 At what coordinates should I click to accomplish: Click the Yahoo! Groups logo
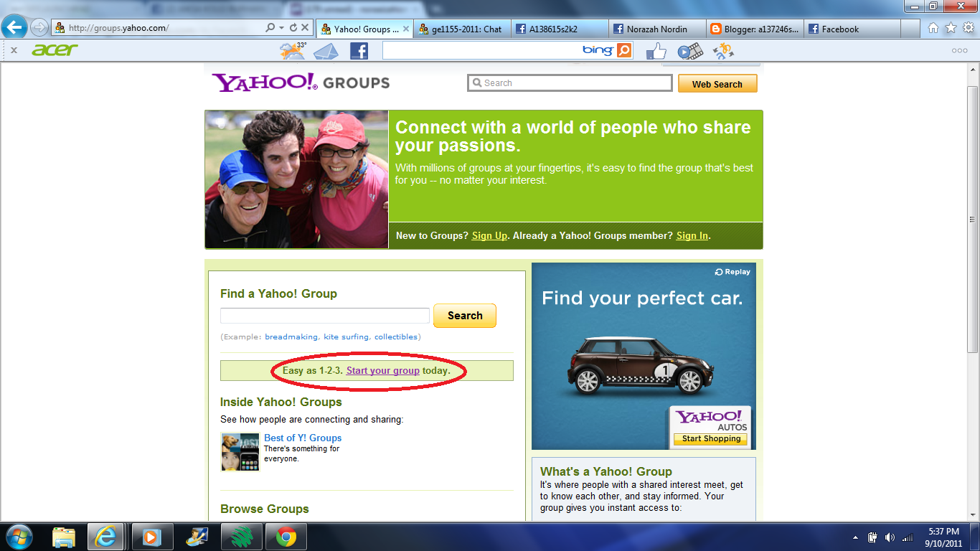(301, 82)
